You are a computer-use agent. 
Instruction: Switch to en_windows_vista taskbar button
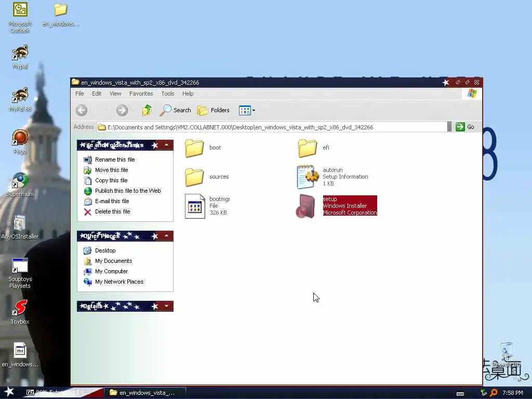(x=146, y=393)
